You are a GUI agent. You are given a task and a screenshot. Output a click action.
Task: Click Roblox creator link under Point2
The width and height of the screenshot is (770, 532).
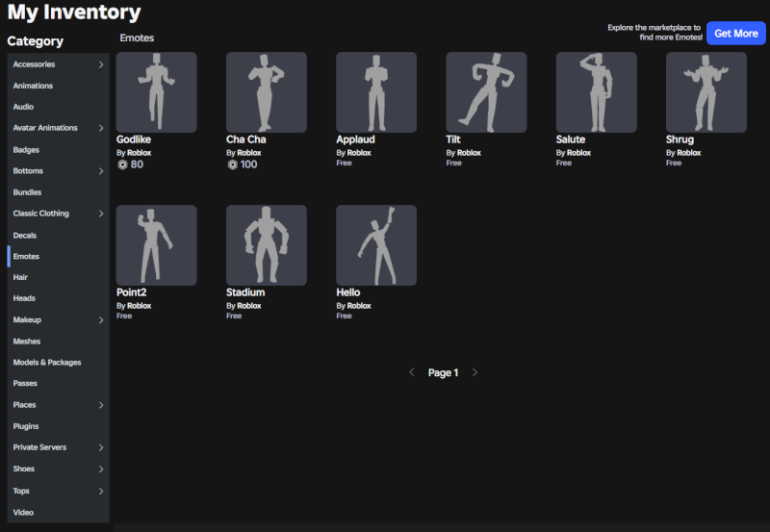[x=140, y=306]
